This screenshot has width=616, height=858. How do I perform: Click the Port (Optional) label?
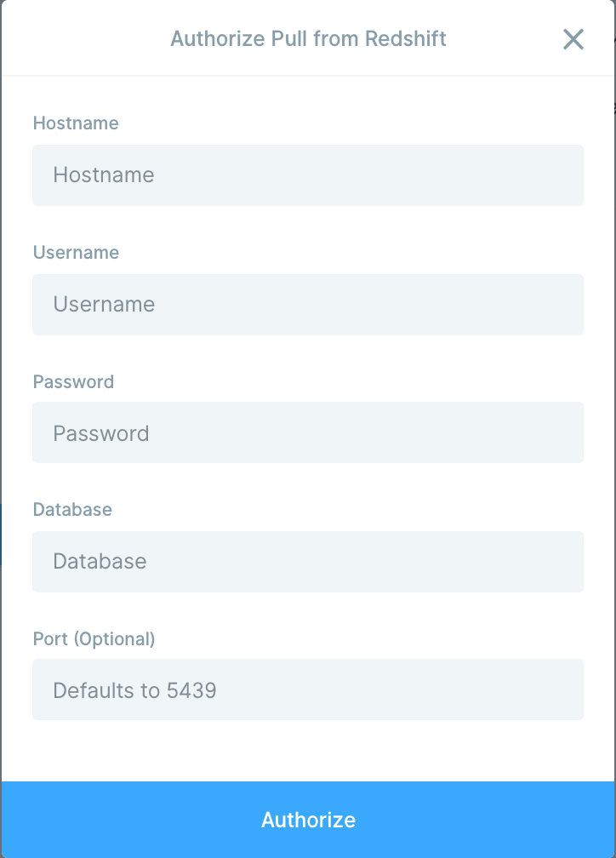pyautogui.click(x=94, y=638)
